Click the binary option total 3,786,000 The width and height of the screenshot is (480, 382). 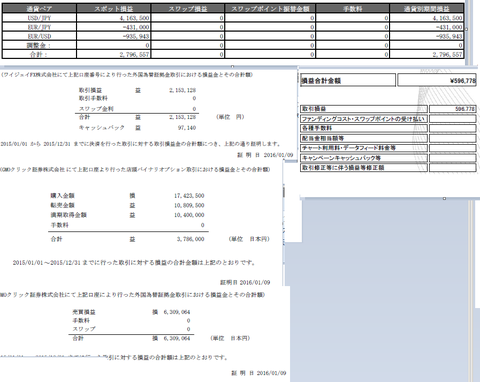[x=190, y=239]
